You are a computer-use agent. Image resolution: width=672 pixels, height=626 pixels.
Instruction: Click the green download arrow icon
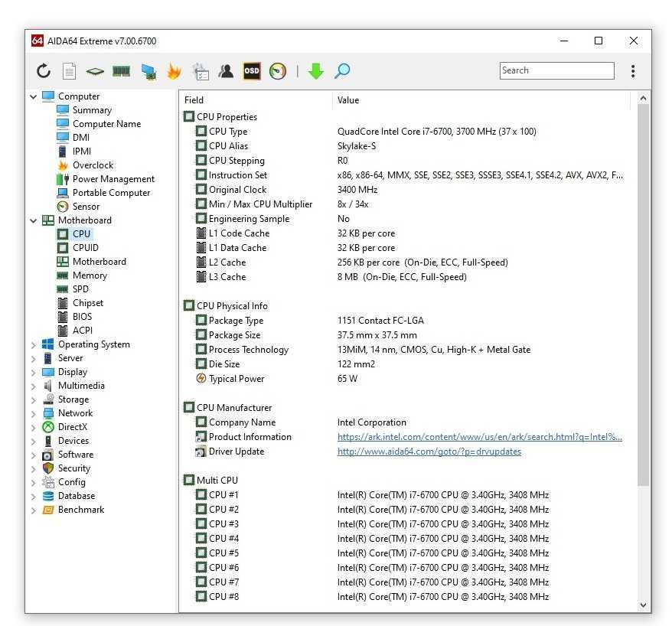coord(316,71)
